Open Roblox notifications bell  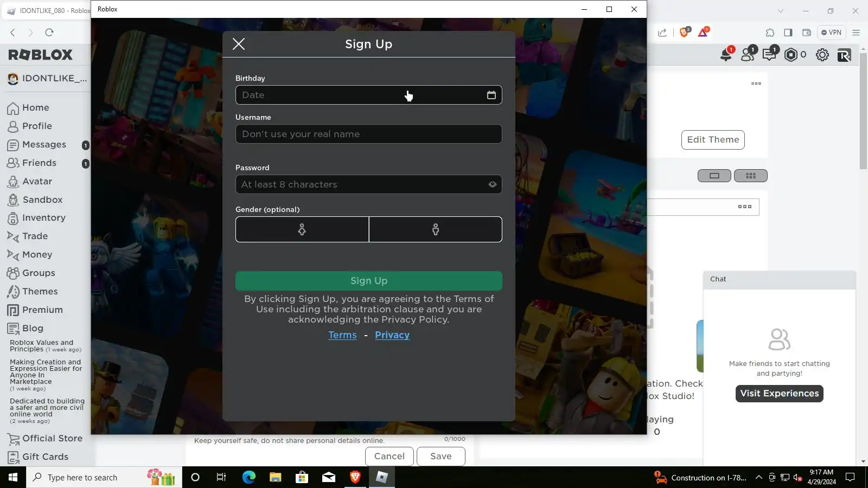coord(726,55)
